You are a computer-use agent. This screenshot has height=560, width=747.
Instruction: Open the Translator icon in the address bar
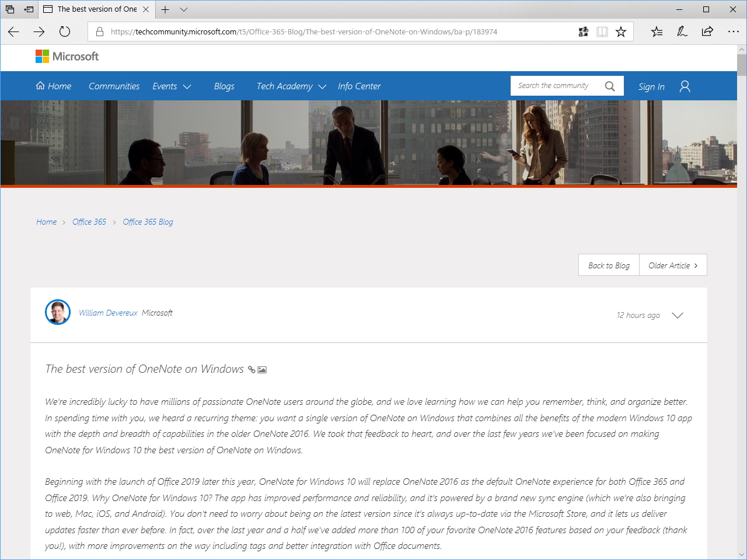click(583, 32)
